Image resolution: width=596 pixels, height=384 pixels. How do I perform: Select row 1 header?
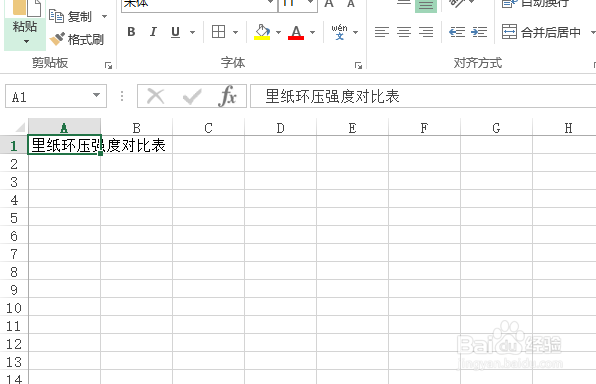point(14,146)
